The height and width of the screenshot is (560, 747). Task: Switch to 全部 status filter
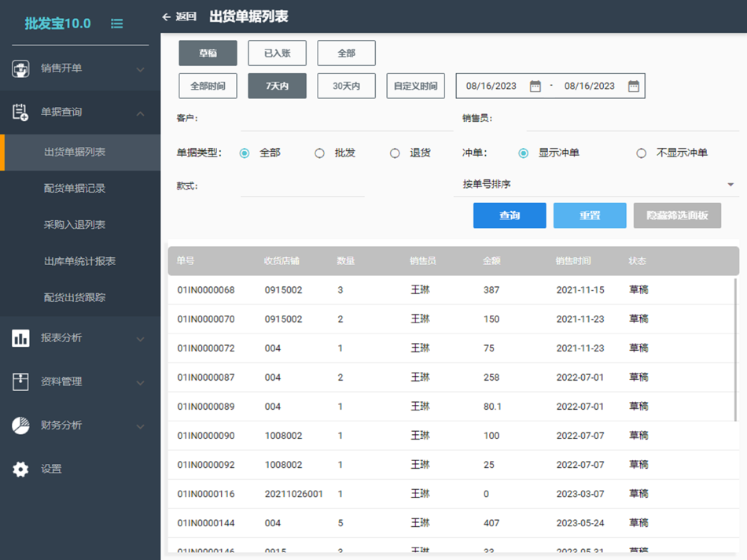pyautogui.click(x=346, y=53)
